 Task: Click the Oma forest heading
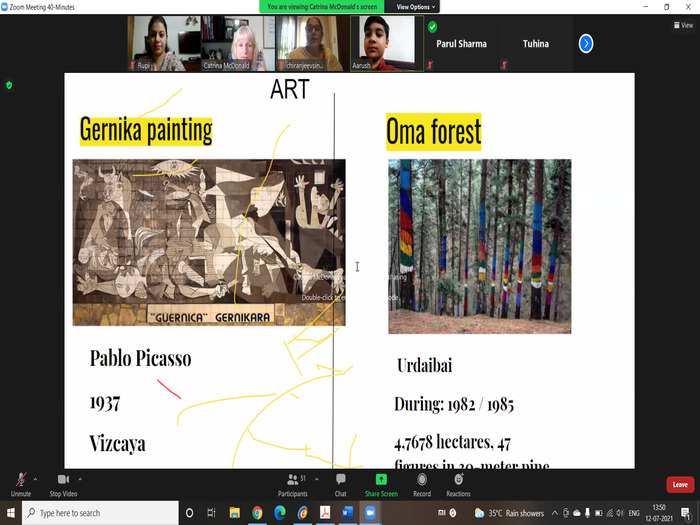pyautogui.click(x=433, y=132)
